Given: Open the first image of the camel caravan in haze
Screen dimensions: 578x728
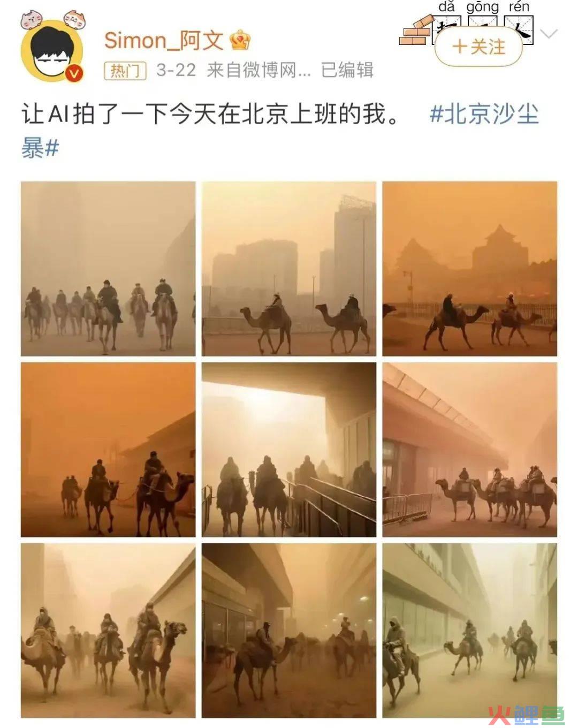Looking at the screenshot, I should click(x=108, y=269).
